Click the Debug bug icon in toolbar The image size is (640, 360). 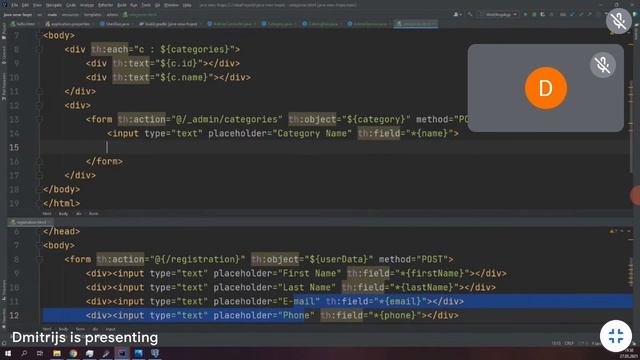click(534, 15)
